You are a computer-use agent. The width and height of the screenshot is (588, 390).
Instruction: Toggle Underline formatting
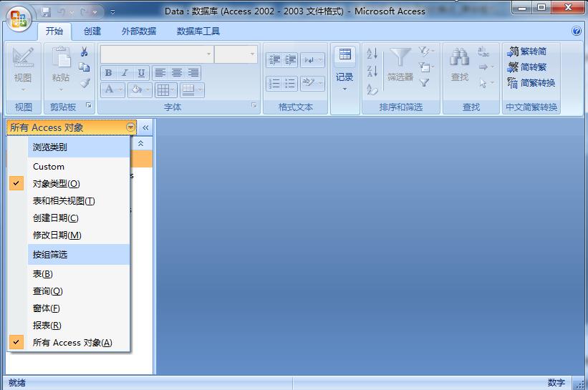[x=141, y=73]
